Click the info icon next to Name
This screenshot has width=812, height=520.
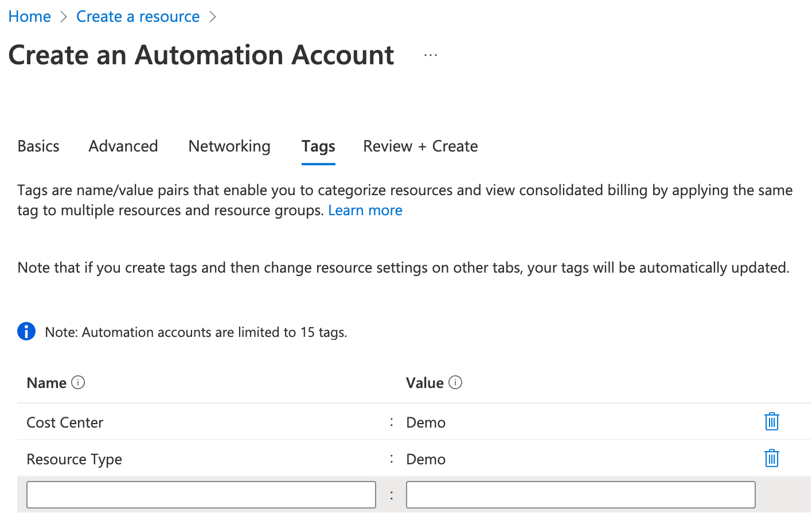[x=78, y=383]
